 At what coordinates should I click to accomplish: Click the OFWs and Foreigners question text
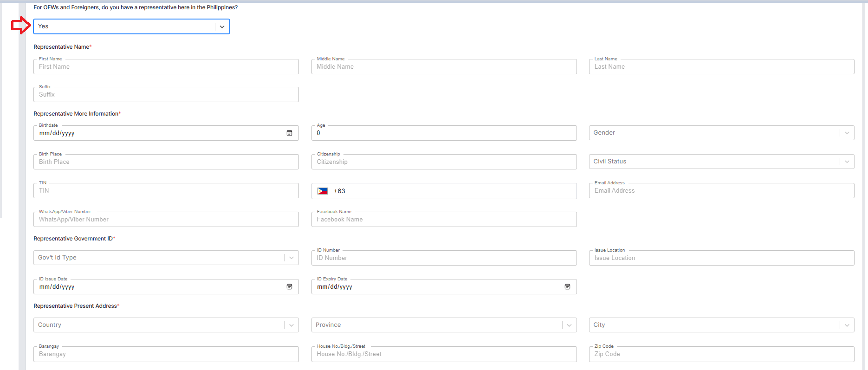point(136,7)
